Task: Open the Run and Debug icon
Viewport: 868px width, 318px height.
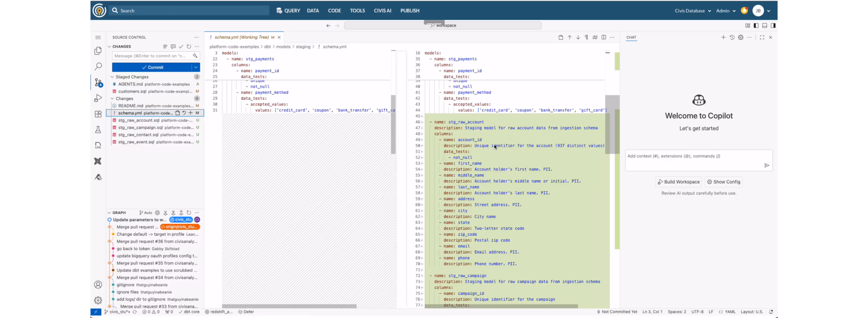Action: (x=98, y=98)
